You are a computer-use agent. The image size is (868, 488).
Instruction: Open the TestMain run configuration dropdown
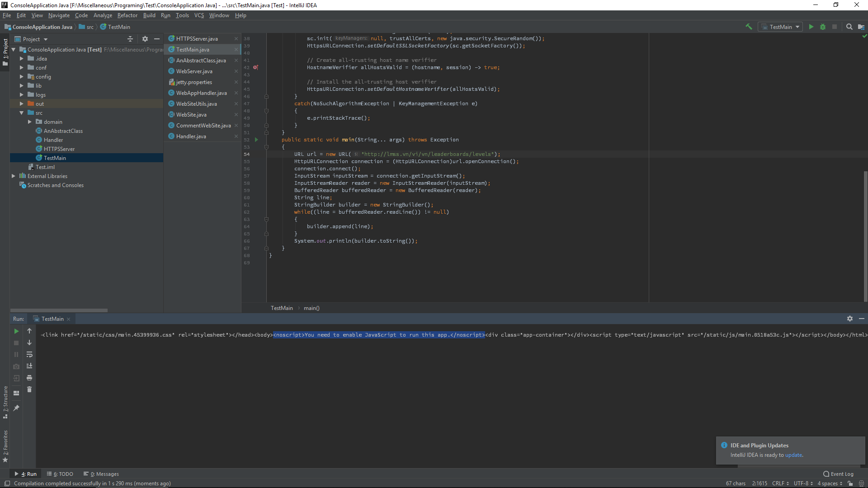point(780,27)
